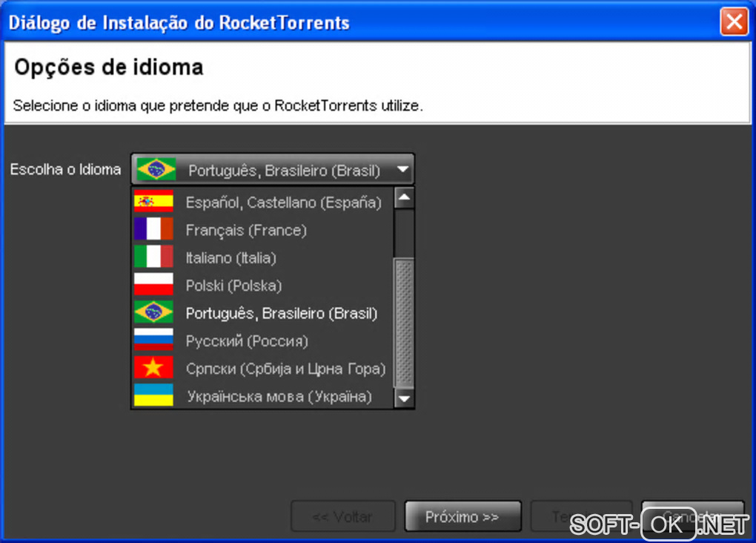Click the language list scrollbar thumb
This screenshot has height=543, width=756.
(x=404, y=323)
